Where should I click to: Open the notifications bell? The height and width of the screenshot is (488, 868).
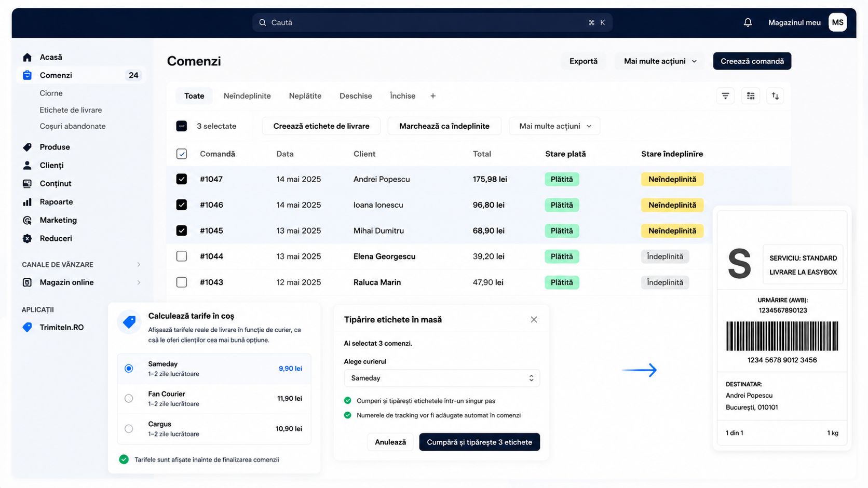[748, 22]
